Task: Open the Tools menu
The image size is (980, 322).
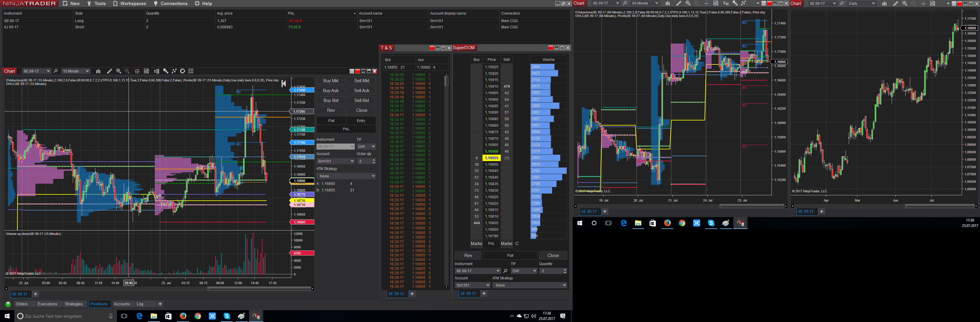Action: pyautogui.click(x=97, y=3)
